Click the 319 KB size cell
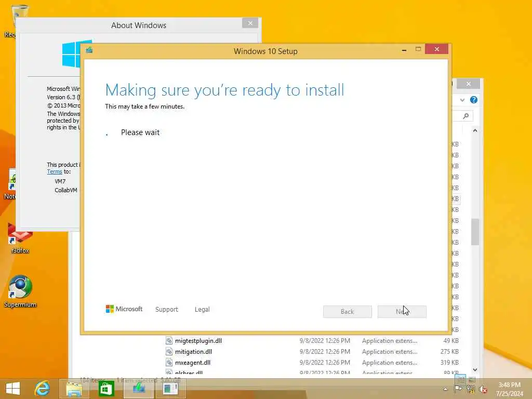Image resolution: width=532 pixels, height=399 pixels. (449, 362)
